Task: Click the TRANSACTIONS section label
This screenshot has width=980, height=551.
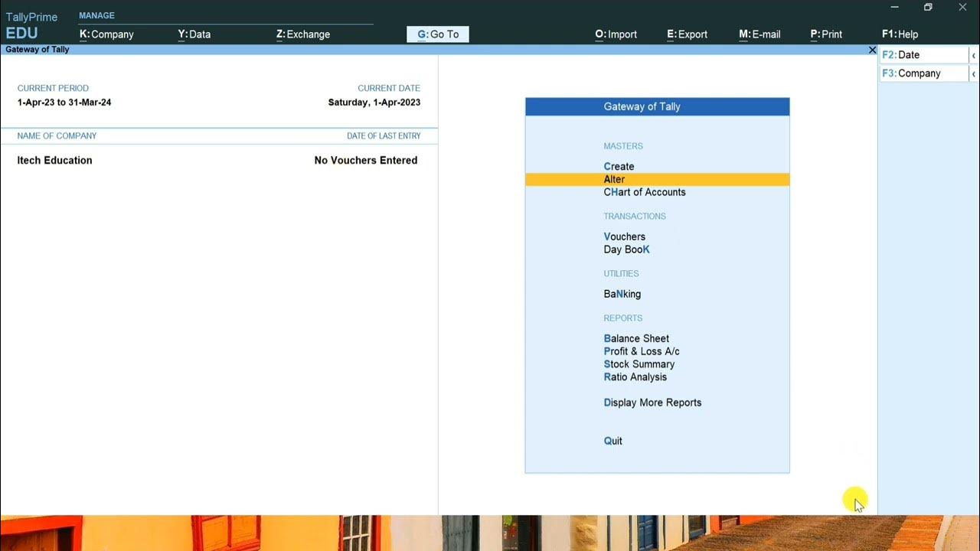Action: click(x=635, y=216)
